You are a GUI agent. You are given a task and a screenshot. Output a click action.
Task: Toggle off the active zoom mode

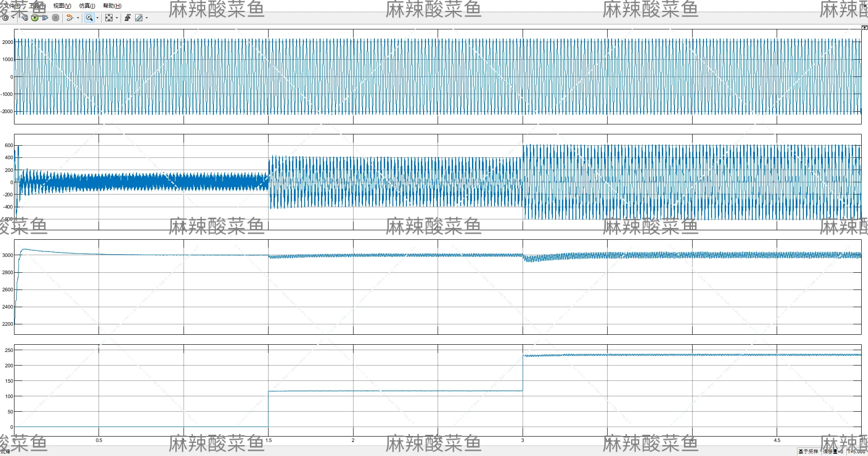[89, 18]
